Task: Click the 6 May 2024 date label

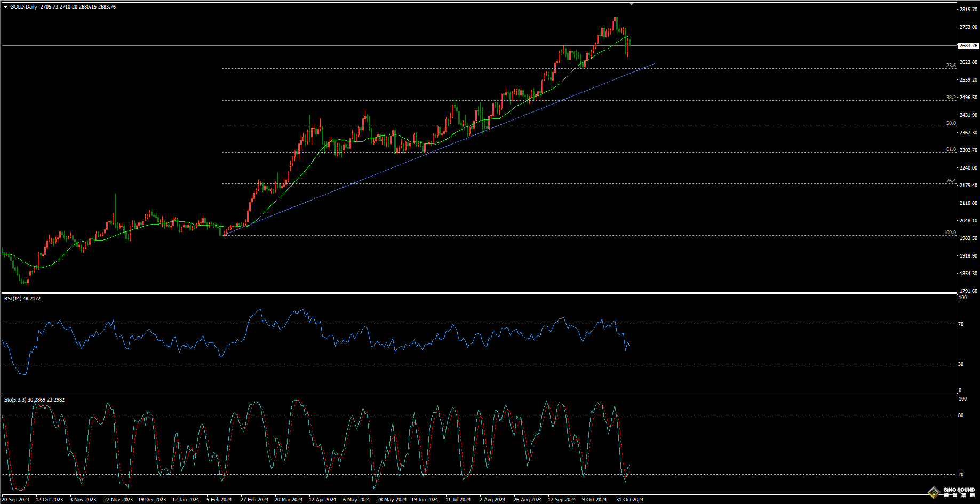Action: [356, 500]
